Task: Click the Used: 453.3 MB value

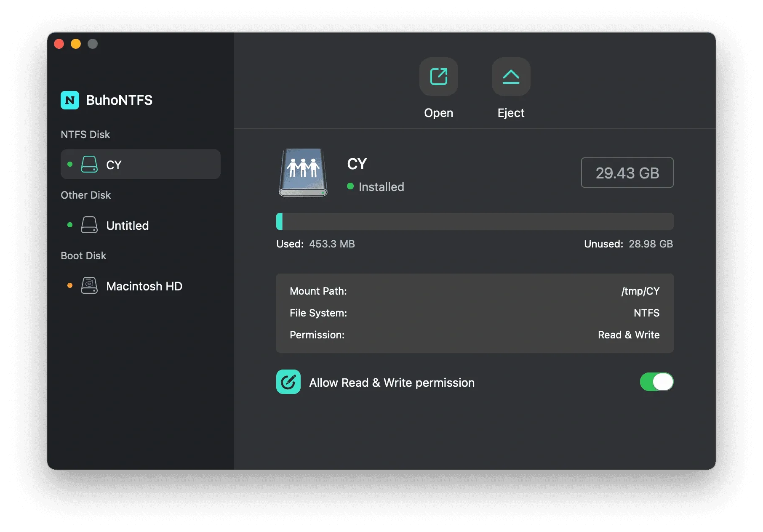Action: click(x=332, y=244)
